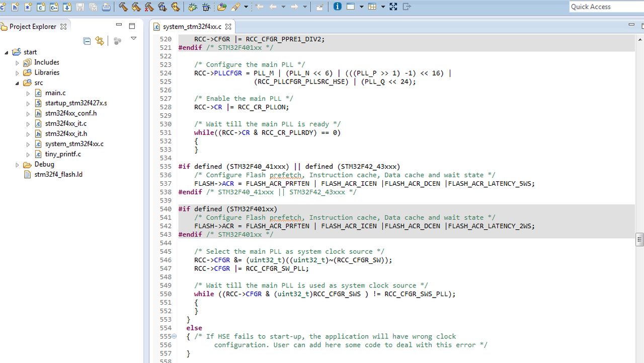Click the blue information icon in toolbar

(337, 7)
